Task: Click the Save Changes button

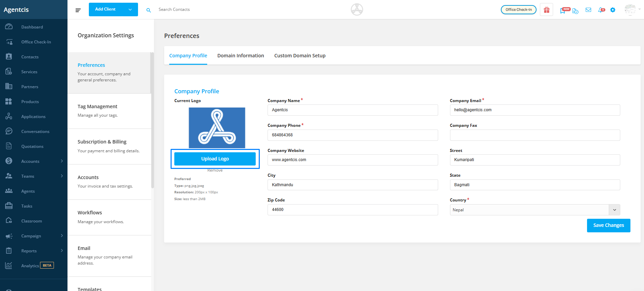Action: point(608,225)
